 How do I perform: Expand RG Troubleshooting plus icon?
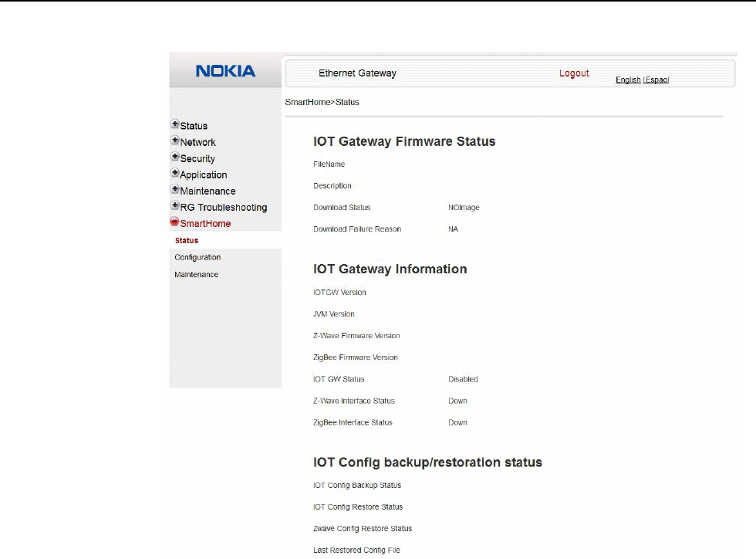[175, 206]
